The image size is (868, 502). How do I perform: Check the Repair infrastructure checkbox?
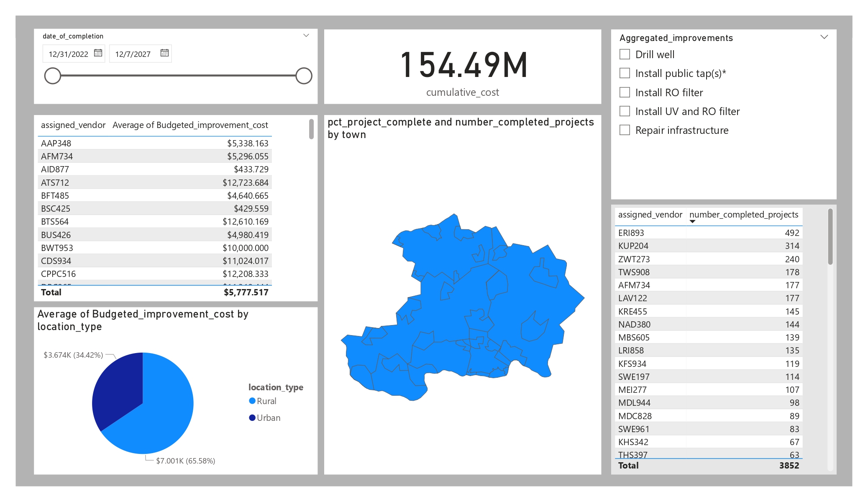point(625,130)
